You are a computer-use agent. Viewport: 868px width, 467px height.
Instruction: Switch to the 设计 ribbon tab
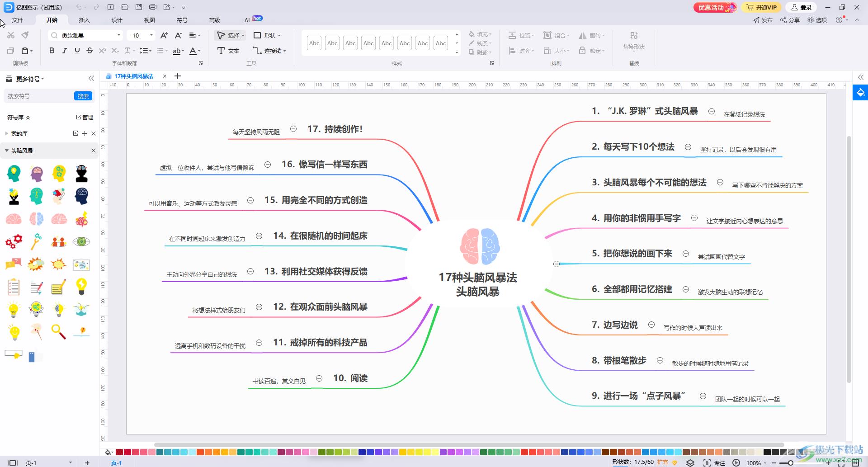coord(117,20)
